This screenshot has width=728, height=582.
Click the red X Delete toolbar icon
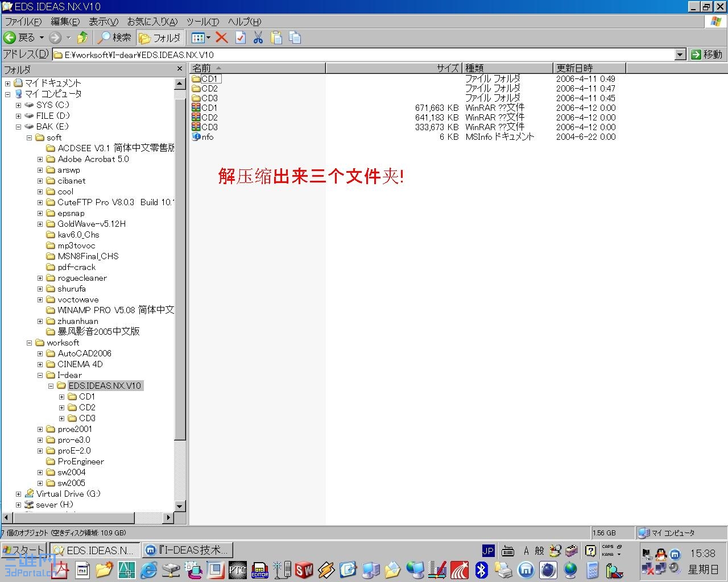pos(222,38)
